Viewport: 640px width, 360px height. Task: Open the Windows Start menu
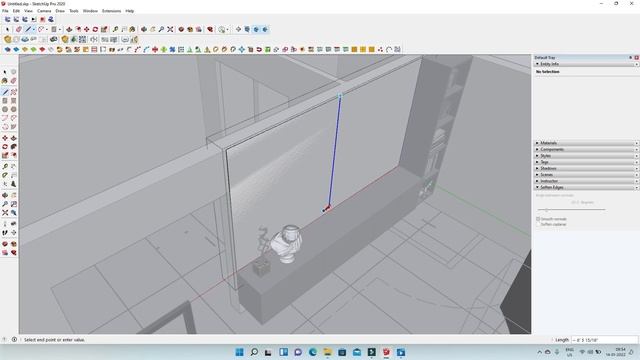[x=240, y=352]
